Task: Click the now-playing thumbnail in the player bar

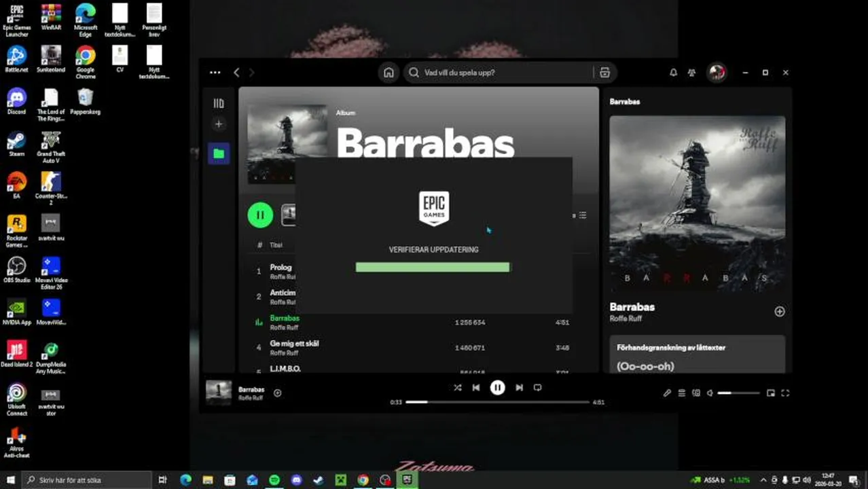Action: point(219,393)
